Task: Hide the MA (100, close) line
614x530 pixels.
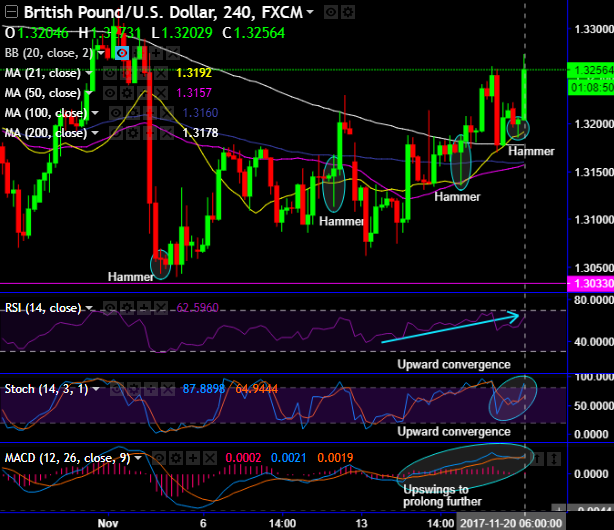Action: (116, 113)
